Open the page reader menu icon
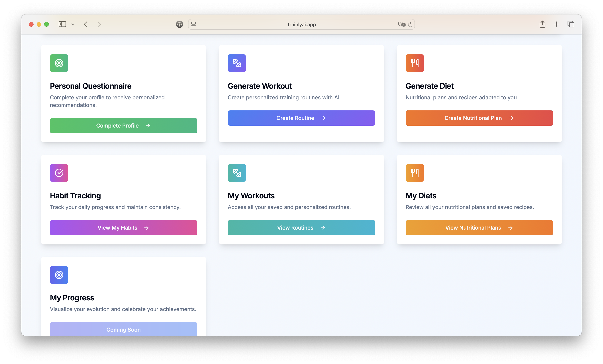Image resolution: width=603 pixels, height=364 pixels. (193, 24)
